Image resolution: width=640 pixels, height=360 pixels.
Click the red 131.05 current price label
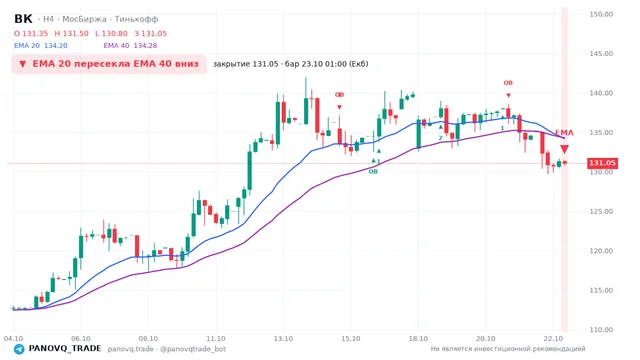click(602, 163)
